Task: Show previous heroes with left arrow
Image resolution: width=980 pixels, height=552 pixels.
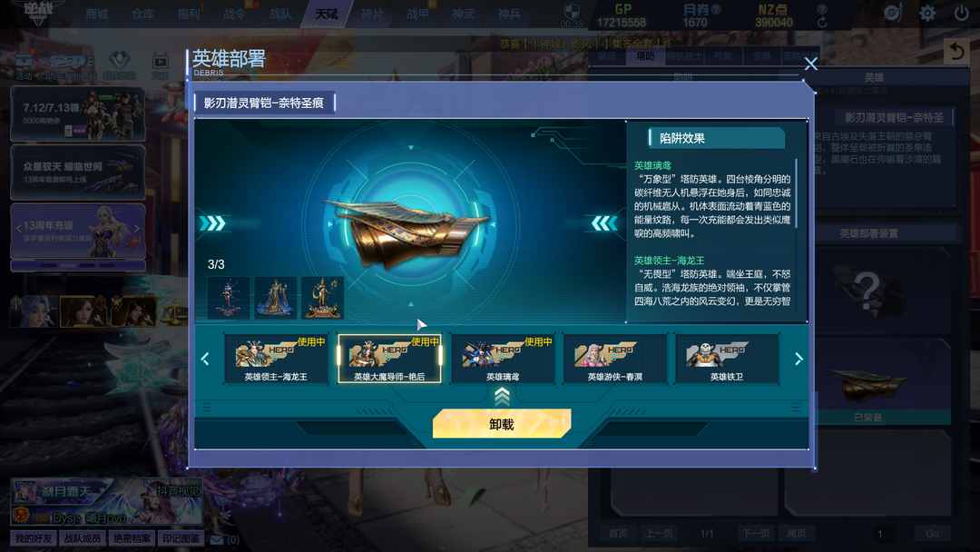Action: [205, 359]
